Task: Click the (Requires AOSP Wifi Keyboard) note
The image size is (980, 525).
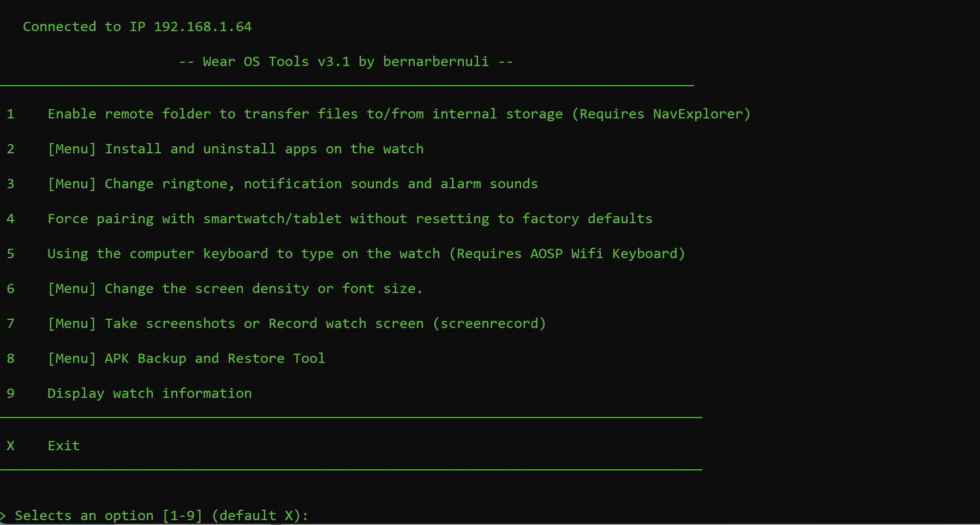Action: (x=567, y=254)
